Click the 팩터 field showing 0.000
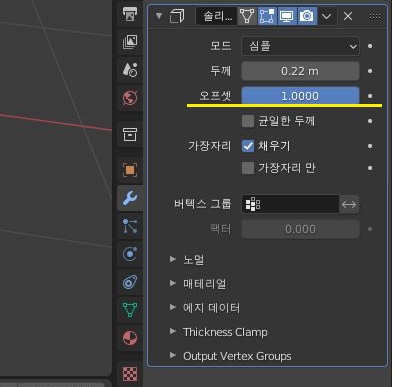The height and width of the screenshot is (387, 394). coord(300,229)
